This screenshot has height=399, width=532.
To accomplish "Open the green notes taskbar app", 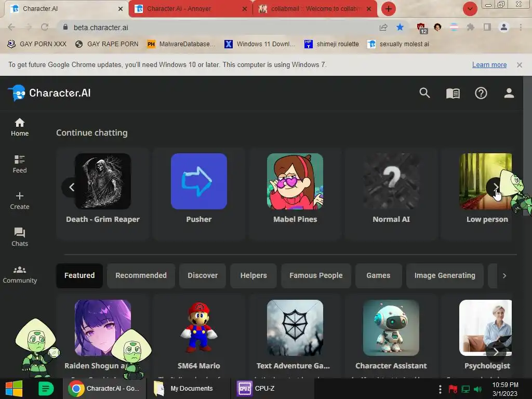I will pyautogui.click(x=46, y=389).
